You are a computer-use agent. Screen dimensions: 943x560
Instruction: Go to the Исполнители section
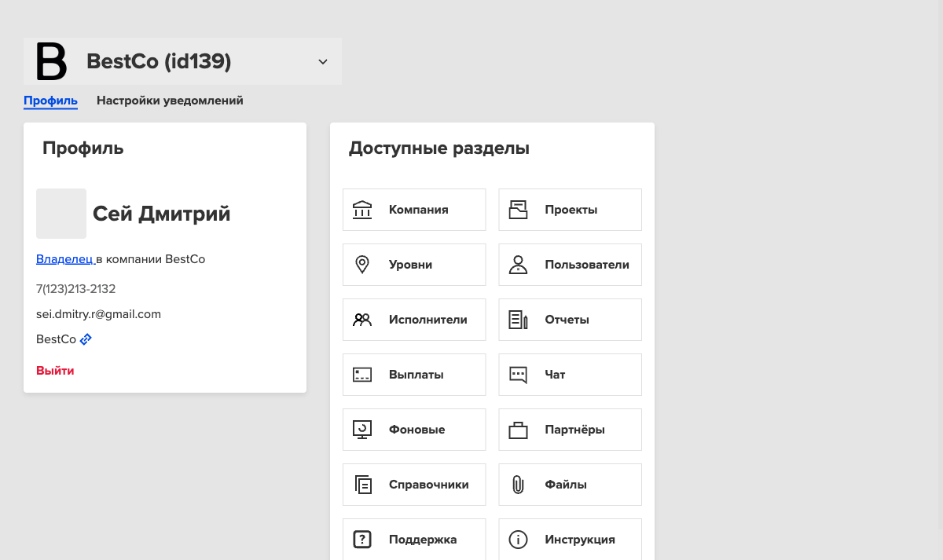point(414,320)
